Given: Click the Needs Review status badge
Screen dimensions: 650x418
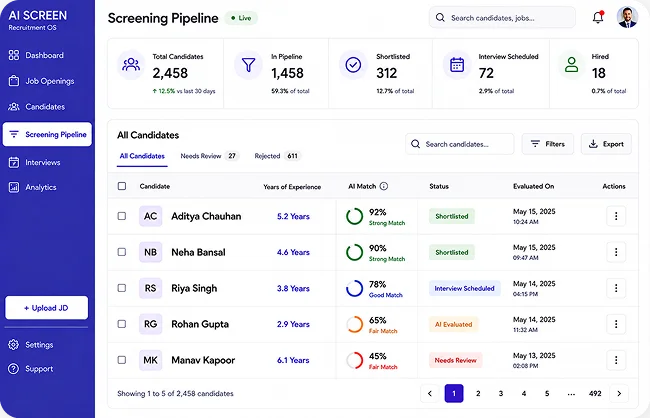Looking at the screenshot, I should [456, 360].
